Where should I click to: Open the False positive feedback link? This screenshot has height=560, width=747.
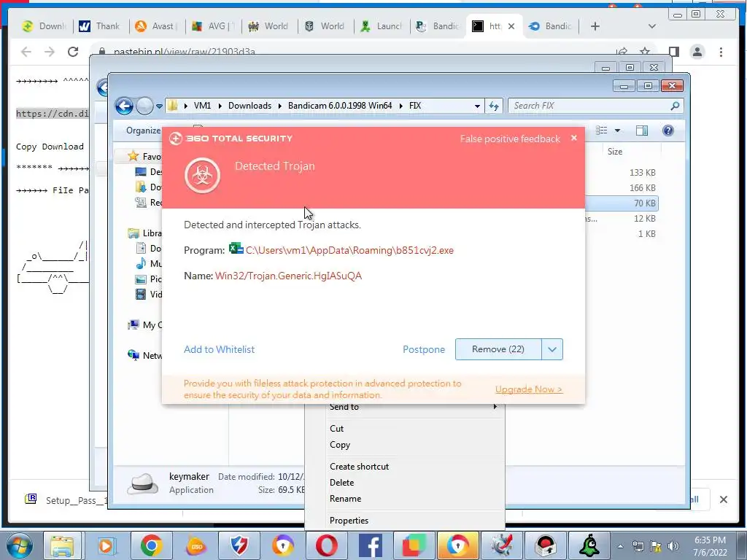click(x=510, y=139)
